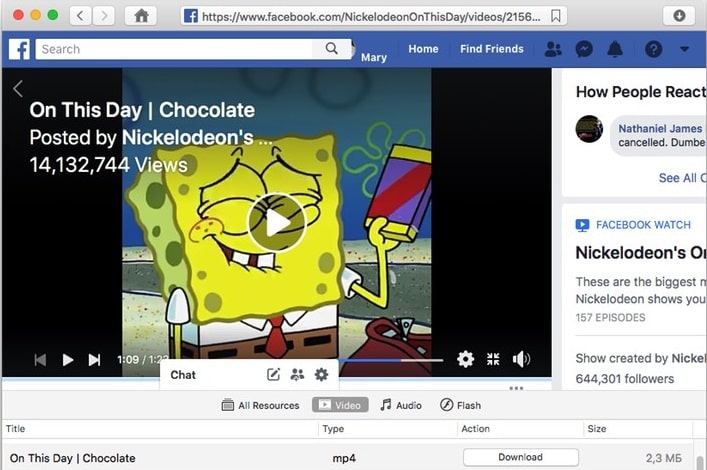Exit fullscreen with collapse icon
707x470 pixels.
point(493,359)
